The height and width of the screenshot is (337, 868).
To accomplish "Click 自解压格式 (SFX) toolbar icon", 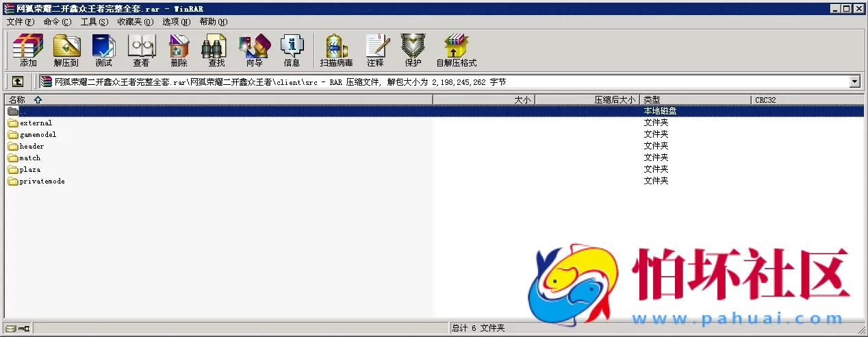I will click(456, 50).
